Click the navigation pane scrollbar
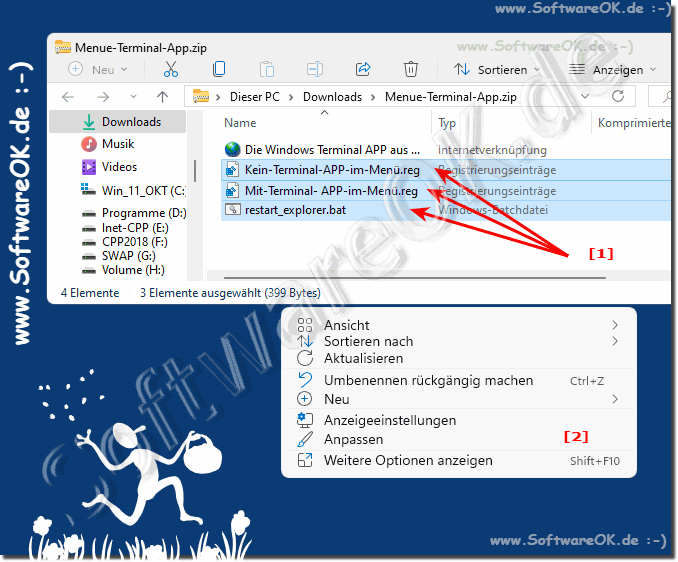The width and height of the screenshot is (678, 562). 195,171
